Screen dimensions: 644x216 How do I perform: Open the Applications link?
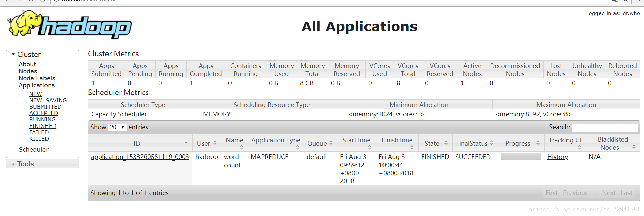click(x=36, y=85)
